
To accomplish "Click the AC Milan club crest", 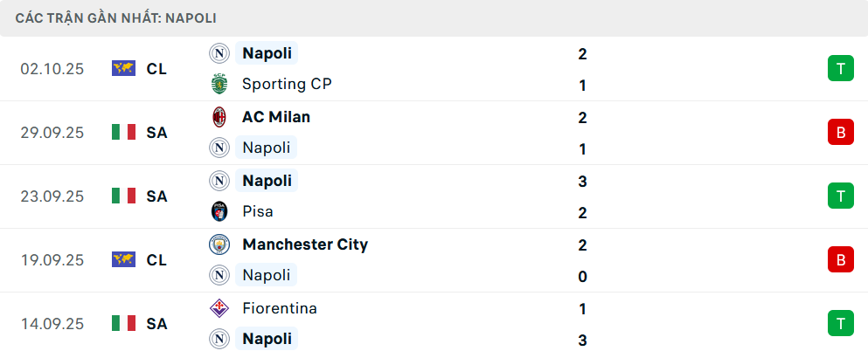I will pos(219,117).
